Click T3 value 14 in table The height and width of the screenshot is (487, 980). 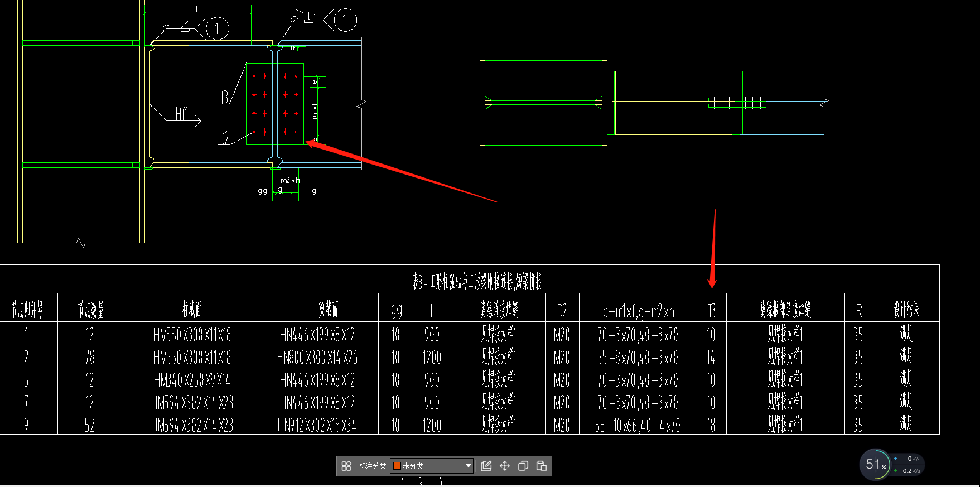(711, 357)
